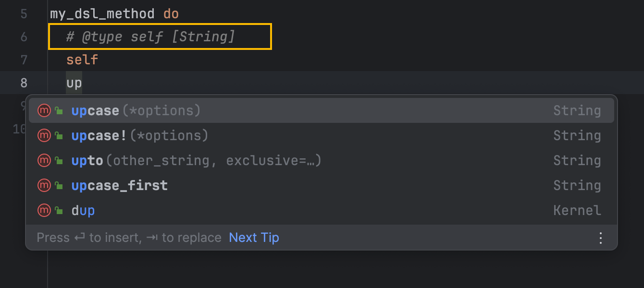Click green public lock icon on upcase row
Viewport: 644px width, 288px height.
pos(59,111)
